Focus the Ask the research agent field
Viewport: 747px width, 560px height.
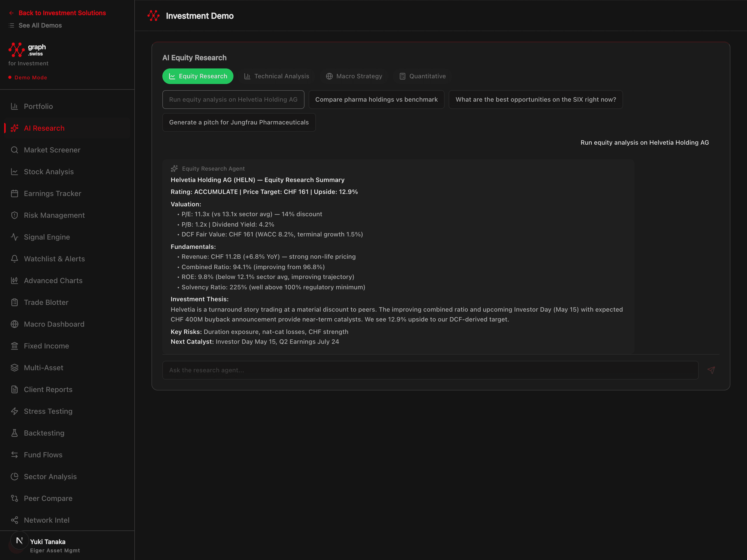(430, 370)
